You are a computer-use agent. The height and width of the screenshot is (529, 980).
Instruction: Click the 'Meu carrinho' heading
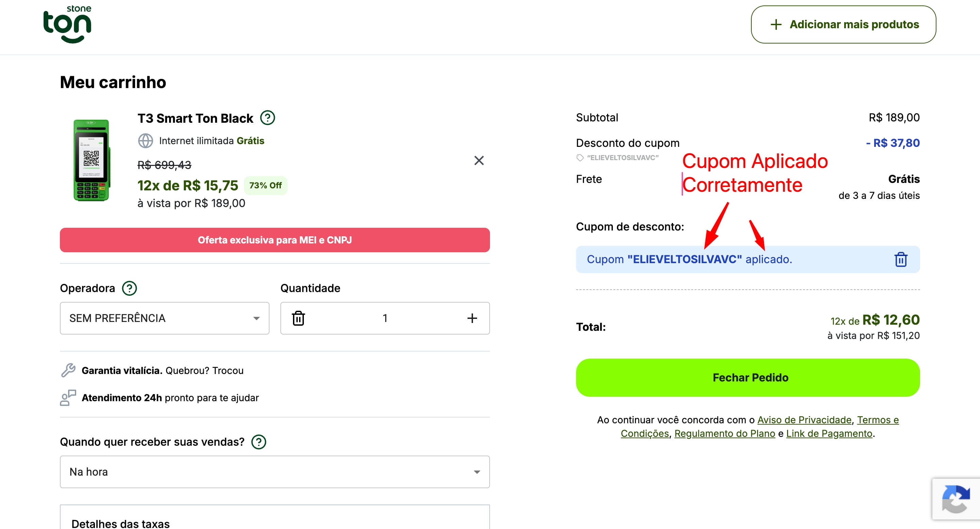113,82
